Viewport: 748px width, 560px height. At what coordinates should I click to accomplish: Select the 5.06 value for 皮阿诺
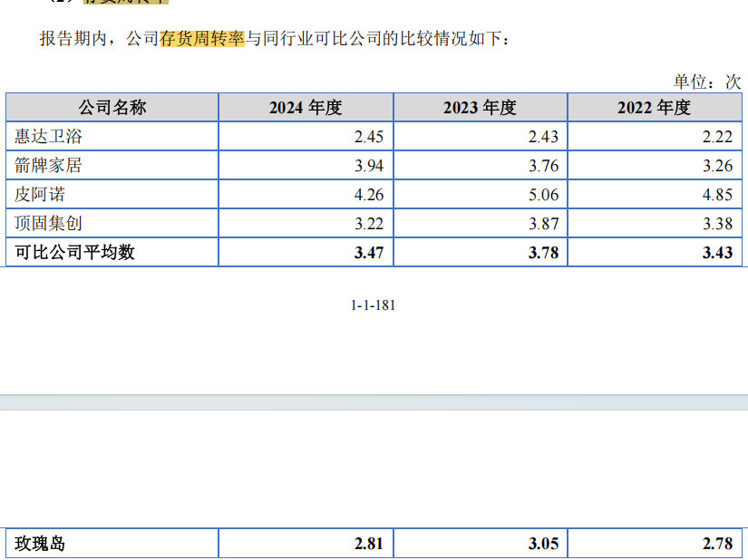(544, 194)
